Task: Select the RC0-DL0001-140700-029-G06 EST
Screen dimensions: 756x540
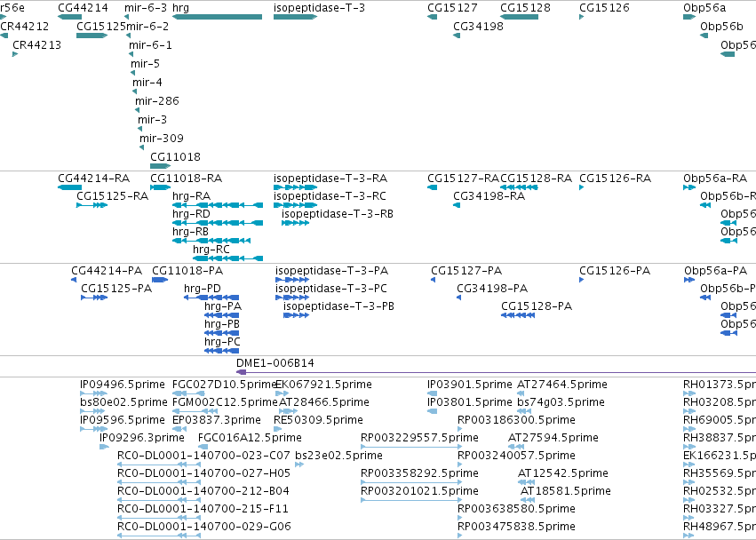Action: [159, 536]
